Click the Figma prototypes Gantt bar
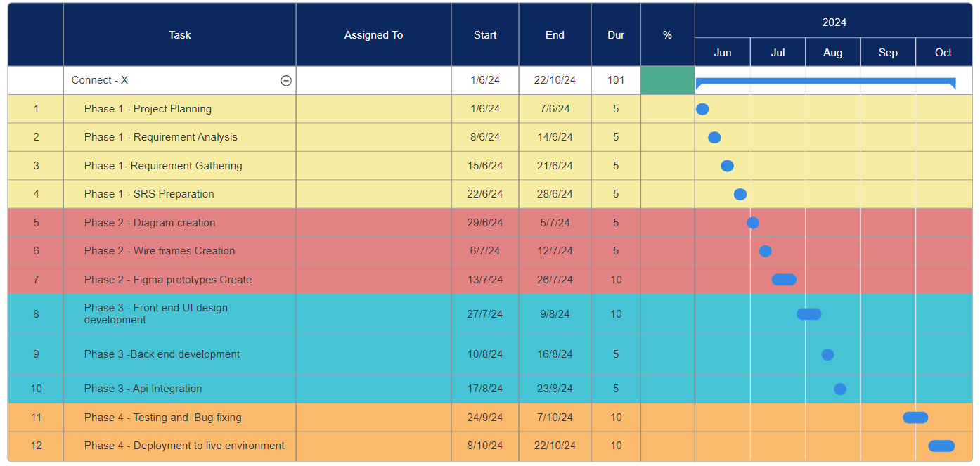 pyautogui.click(x=784, y=280)
